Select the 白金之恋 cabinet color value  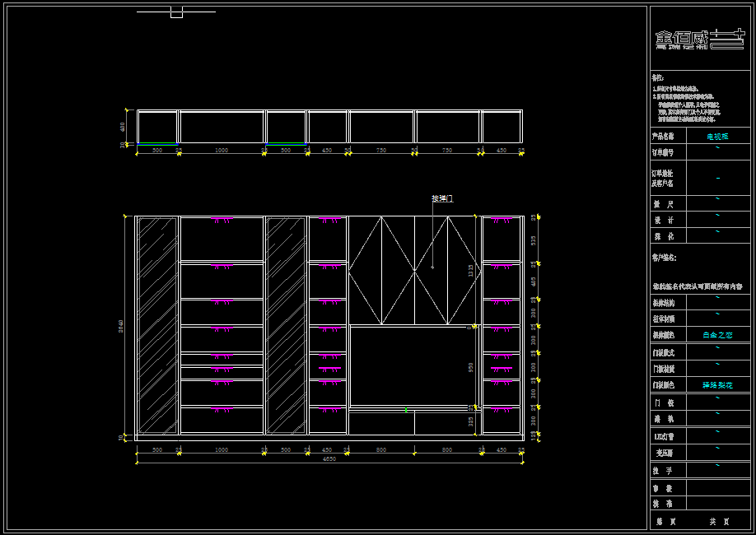click(x=717, y=336)
